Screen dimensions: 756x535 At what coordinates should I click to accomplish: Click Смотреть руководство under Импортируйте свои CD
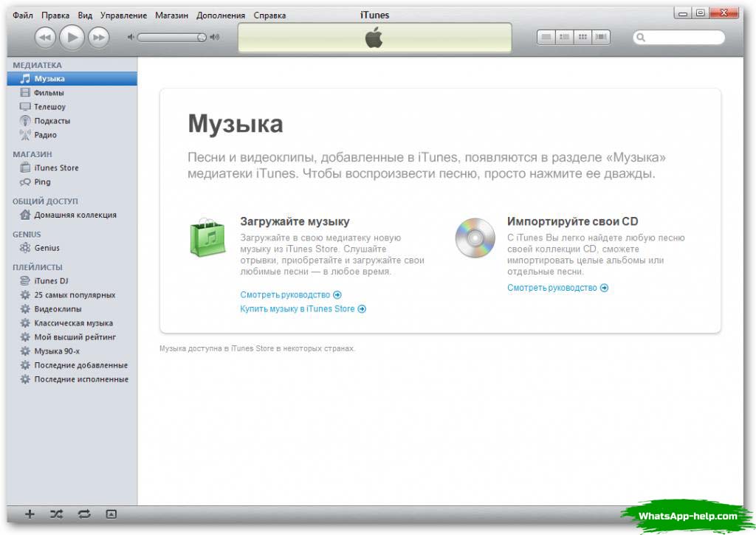pyautogui.click(x=558, y=288)
